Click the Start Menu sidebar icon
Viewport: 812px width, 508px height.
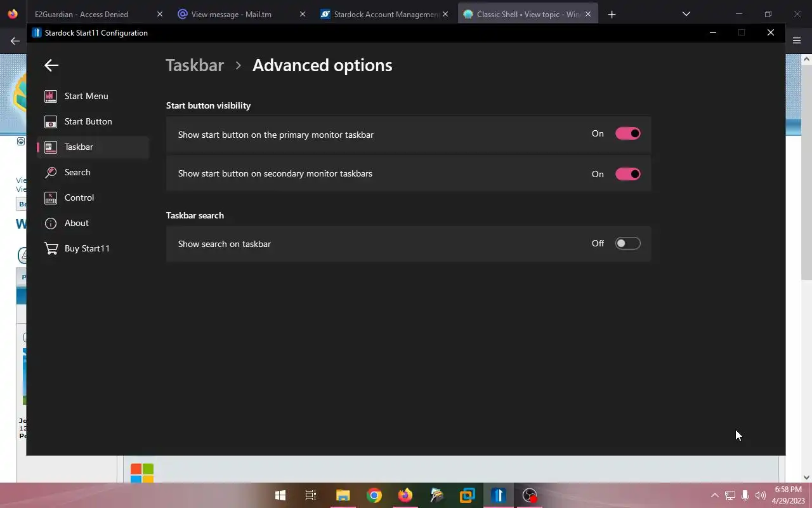coord(51,96)
